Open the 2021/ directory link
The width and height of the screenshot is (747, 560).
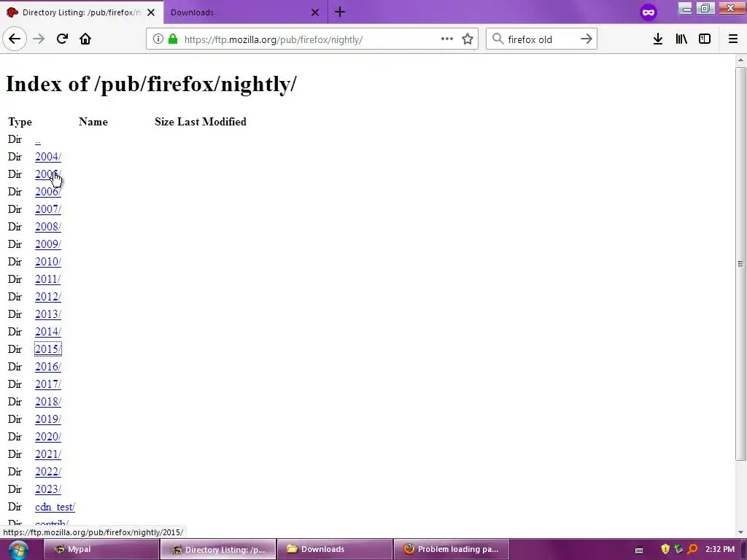point(48,454)
